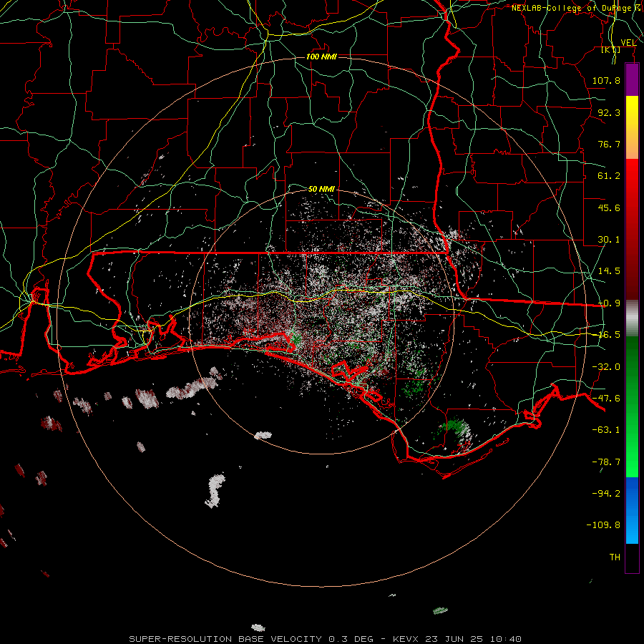644x644 pixels.
Task: Click the -109.8 velocity scale label
Action: pos(603,525)
